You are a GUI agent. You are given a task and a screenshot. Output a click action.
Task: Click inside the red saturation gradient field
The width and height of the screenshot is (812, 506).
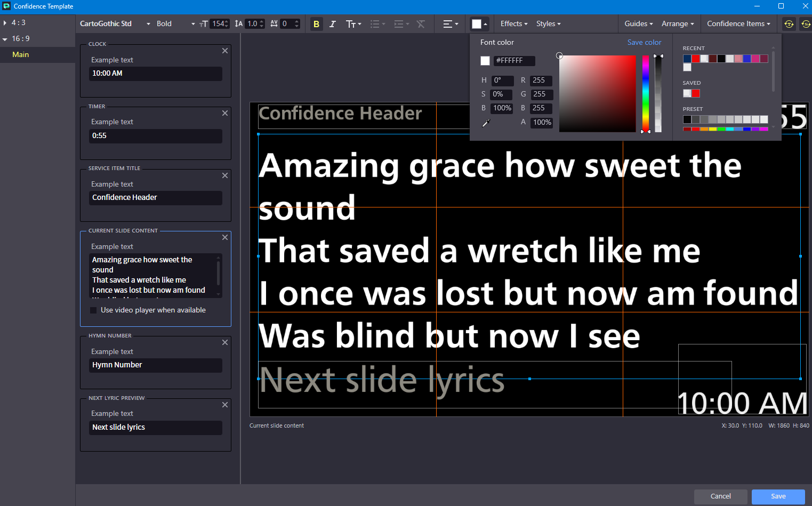[597, 93]
